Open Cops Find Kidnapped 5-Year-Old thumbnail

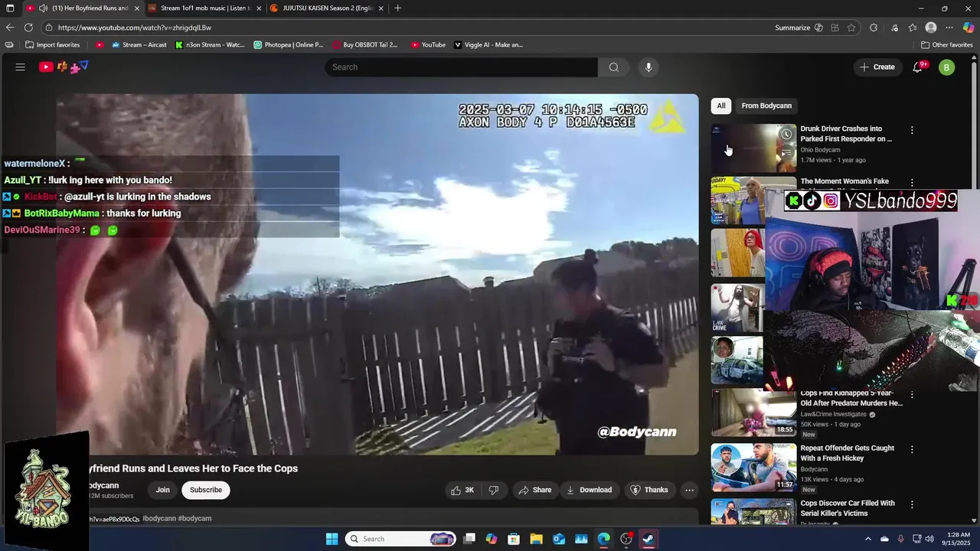(753, 412)
